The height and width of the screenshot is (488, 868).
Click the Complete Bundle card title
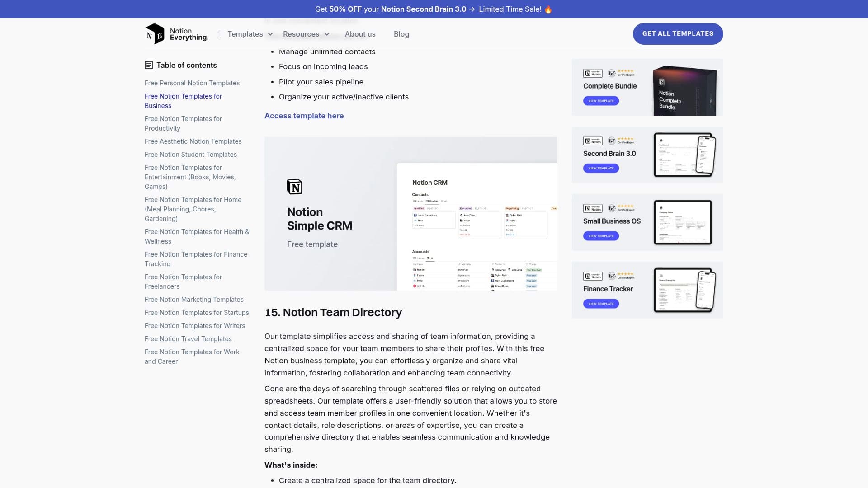(610, 86)
